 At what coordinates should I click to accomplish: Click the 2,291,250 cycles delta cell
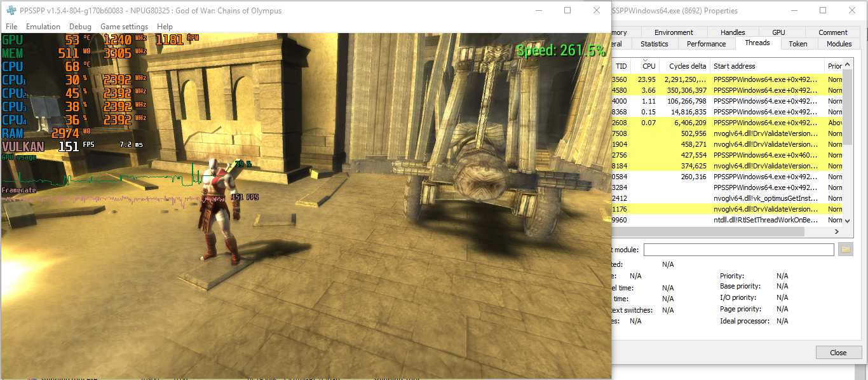coord(685,79)
